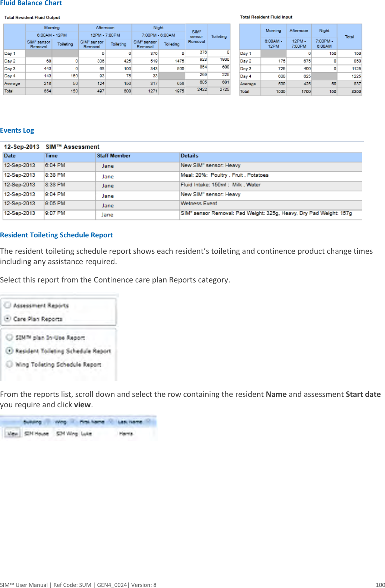The width and height of the screenshot is (385, 588).
Task: Open the filter icon beside Last Name column
Action: pyautogui.click(x=148, y=422)
